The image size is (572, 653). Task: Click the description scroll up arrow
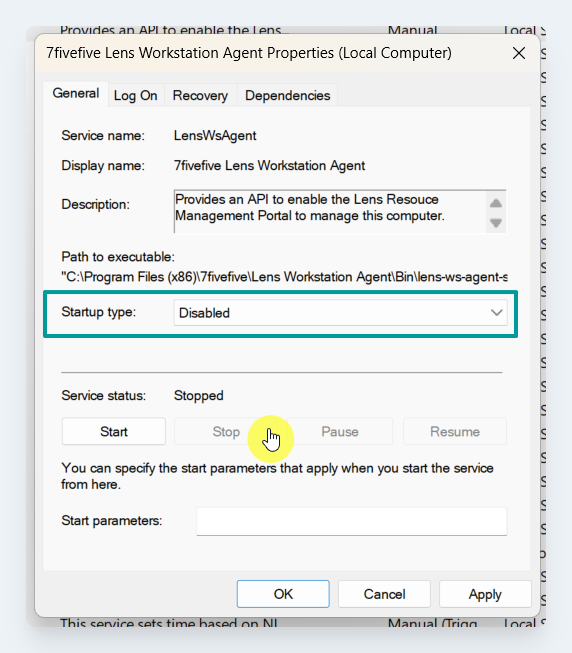tap(495, 203)
